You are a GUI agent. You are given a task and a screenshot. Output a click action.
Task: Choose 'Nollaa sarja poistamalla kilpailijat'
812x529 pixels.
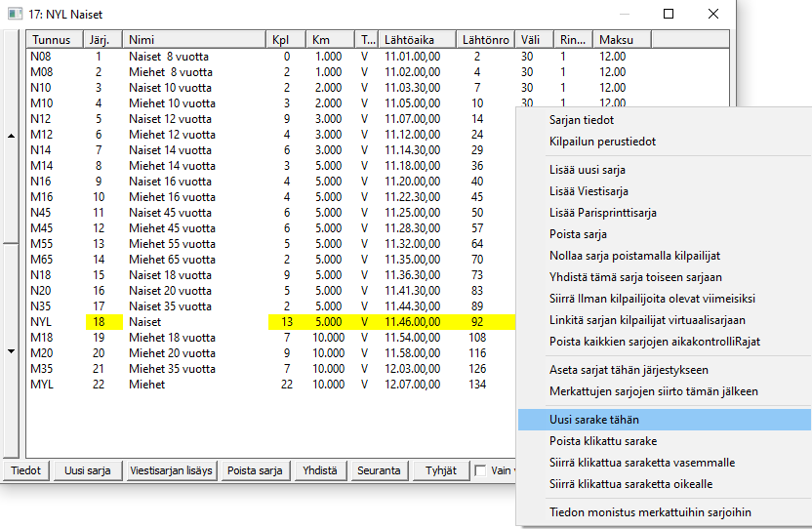tap(634, 256)
